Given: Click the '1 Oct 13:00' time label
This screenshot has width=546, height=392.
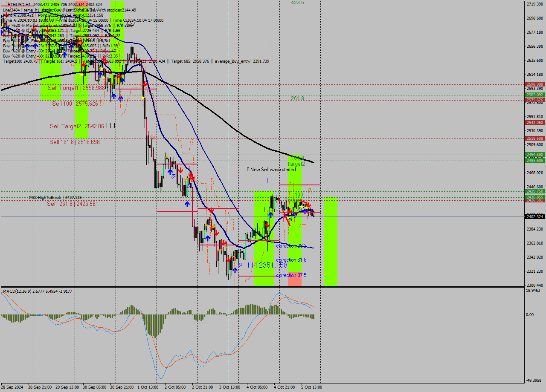Looking at the screenshot, I should click(x=148, y=387).
